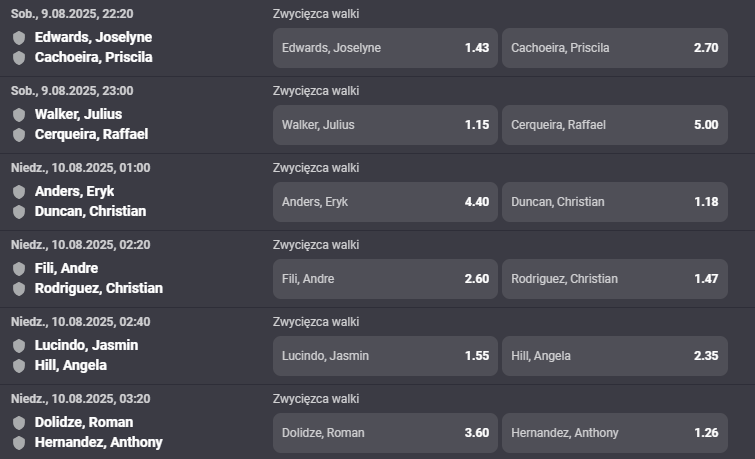
Task: Click the shield icon next to Duncan, Christian
Action: coord(19,212)
